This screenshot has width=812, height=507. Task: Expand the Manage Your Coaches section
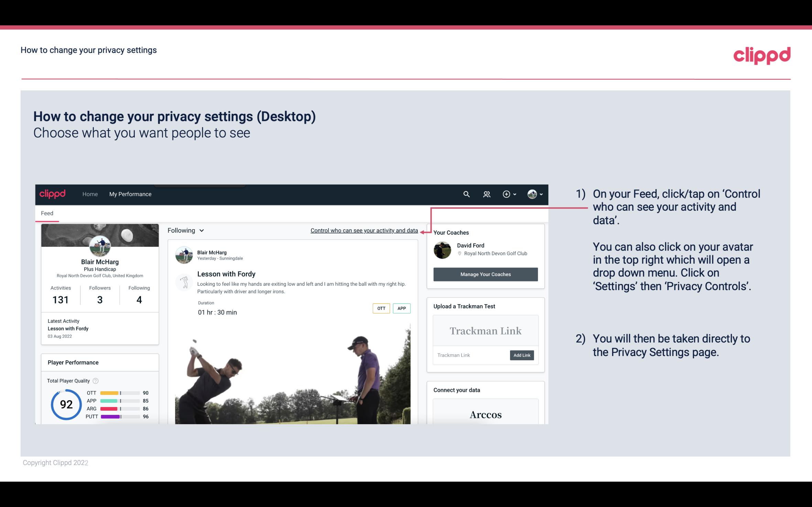(485, 274)
